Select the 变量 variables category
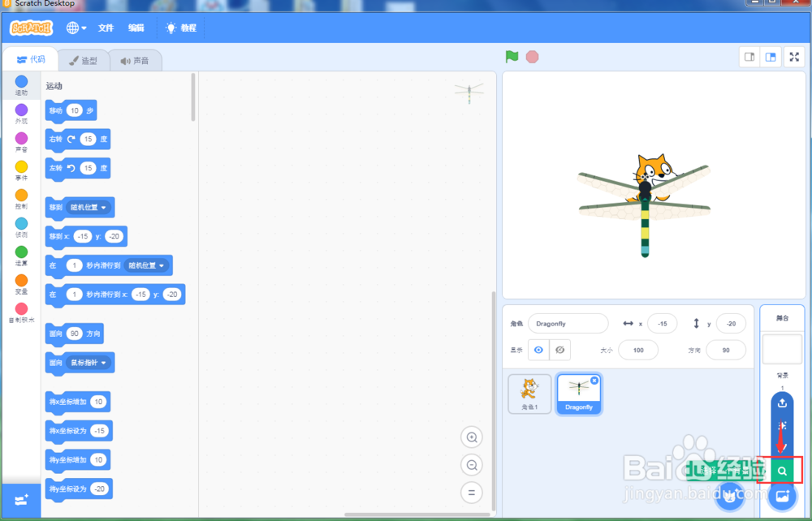Image resolution: width=812 pixels, height=521 pixels. click(21, 285)
